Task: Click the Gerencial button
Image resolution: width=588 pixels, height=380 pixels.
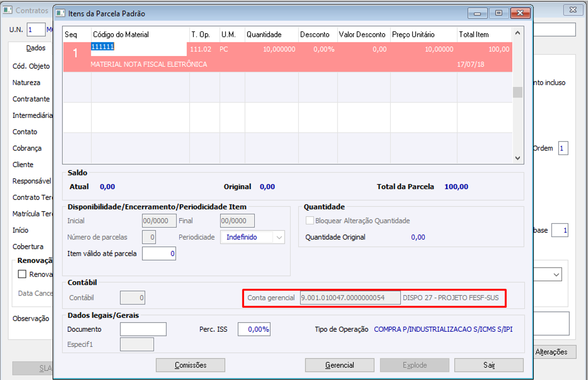Action: coord(339,365)
